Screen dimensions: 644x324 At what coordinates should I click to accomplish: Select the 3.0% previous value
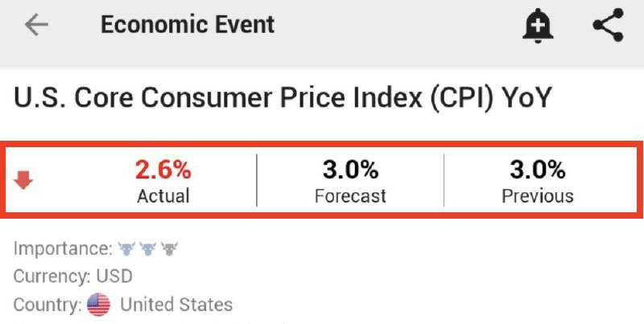click(538, 170)
